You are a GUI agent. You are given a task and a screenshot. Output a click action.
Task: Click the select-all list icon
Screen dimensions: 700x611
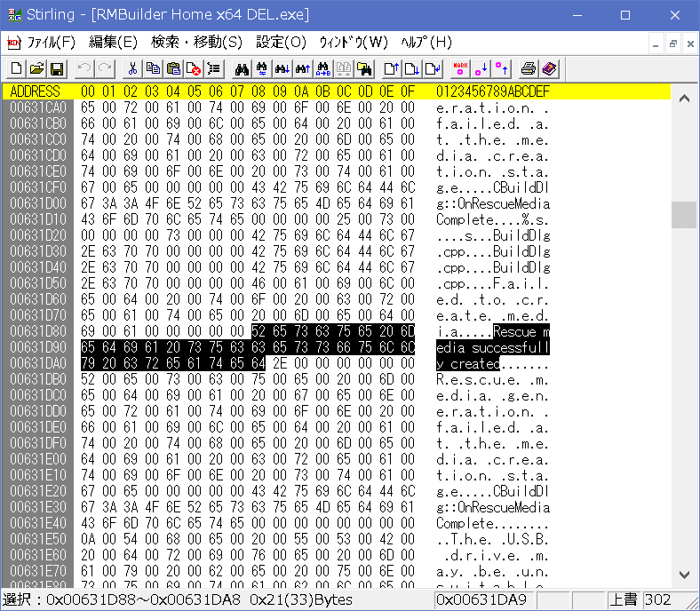[x=214, y=68]
